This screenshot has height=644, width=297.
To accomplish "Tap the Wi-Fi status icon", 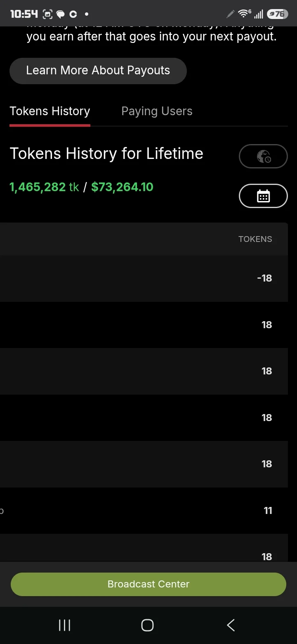I will (244, 14).
